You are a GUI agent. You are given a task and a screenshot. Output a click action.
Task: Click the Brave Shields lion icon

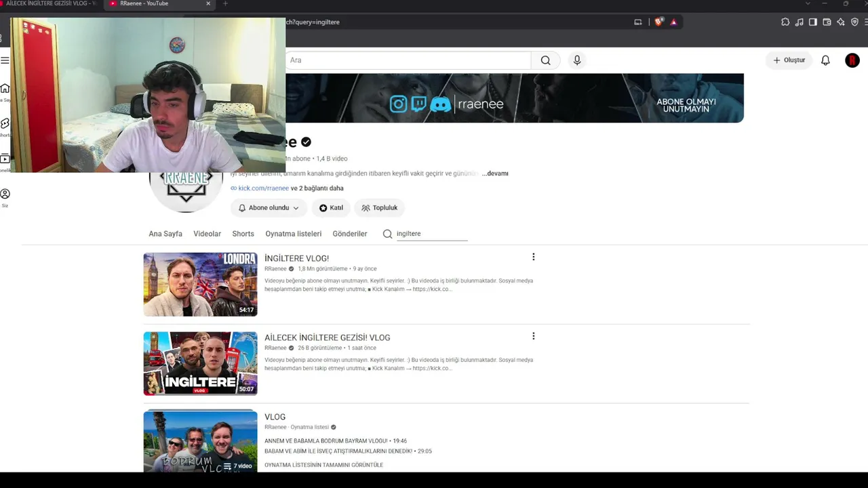pyautogui.click(x=658, y=22)
